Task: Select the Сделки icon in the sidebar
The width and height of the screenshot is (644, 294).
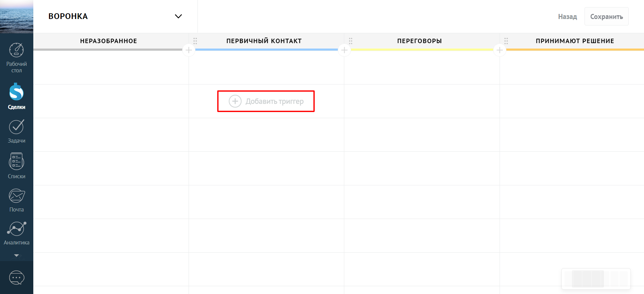Action: click(16, 92)
